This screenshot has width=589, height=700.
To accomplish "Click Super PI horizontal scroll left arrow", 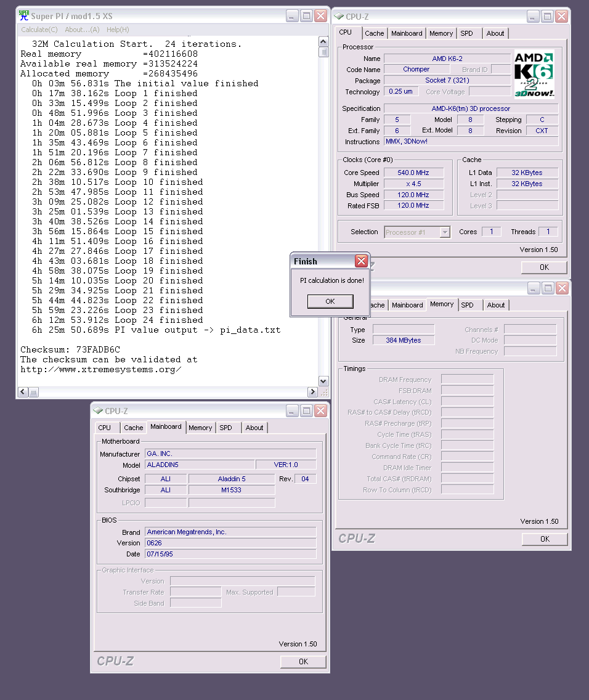I will pos(23,392).
